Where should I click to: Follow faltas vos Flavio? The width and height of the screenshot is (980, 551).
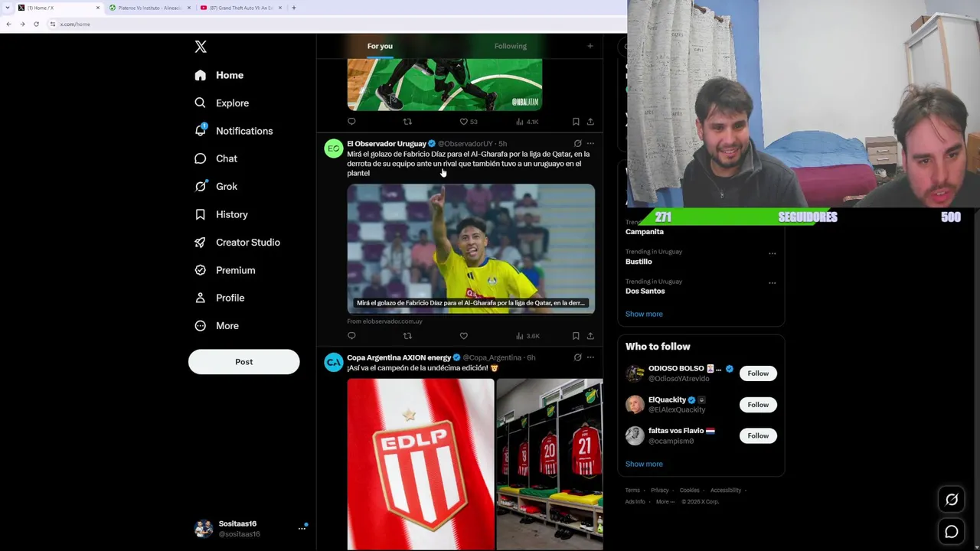click(758, 436)
